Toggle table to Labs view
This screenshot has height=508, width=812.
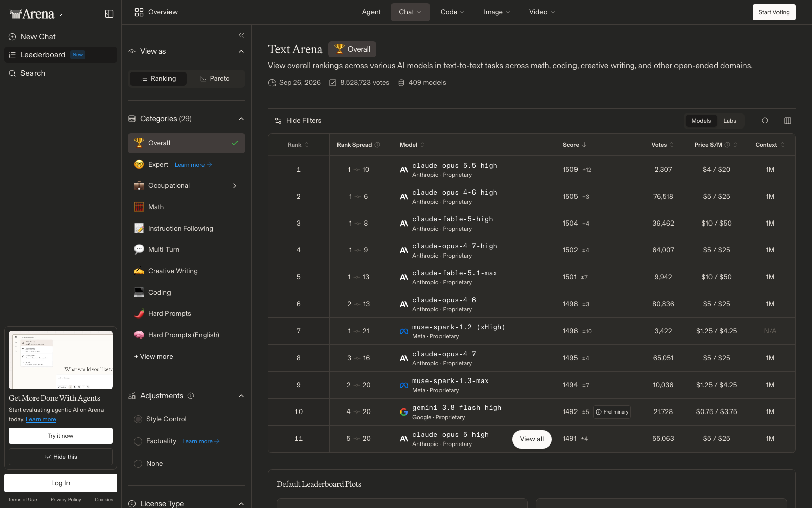click(730, 121)
